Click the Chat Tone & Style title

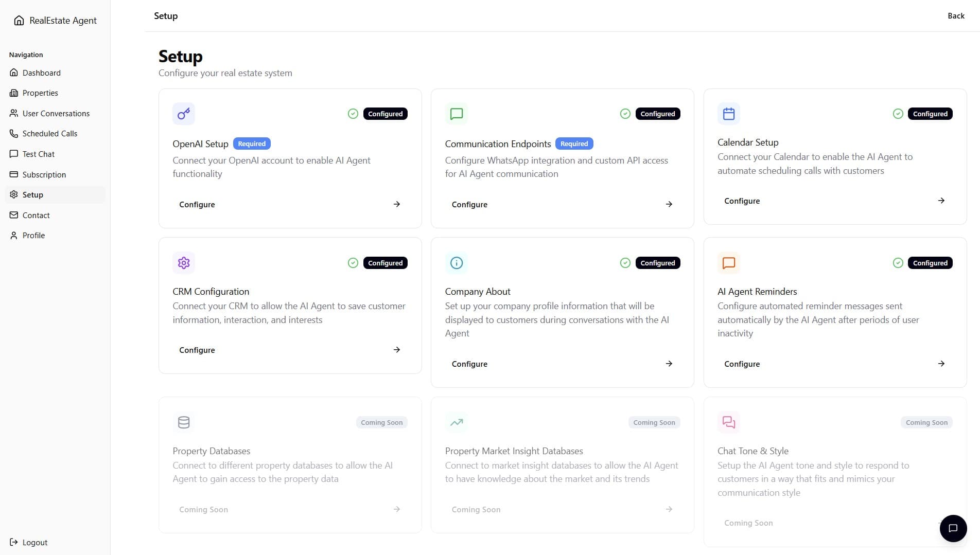tap(753, 451)
